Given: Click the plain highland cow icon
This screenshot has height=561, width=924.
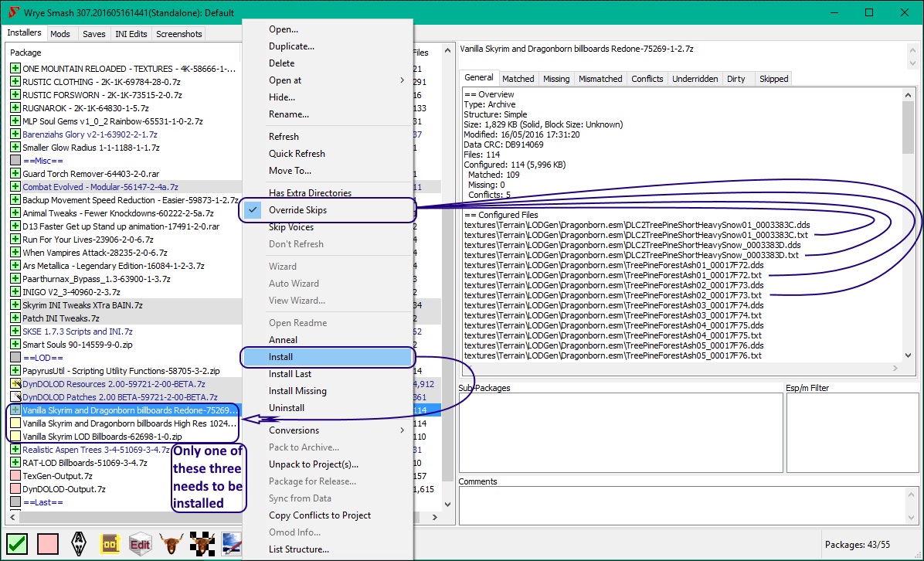Looking at the screenshot, I should tap(171, 544).
